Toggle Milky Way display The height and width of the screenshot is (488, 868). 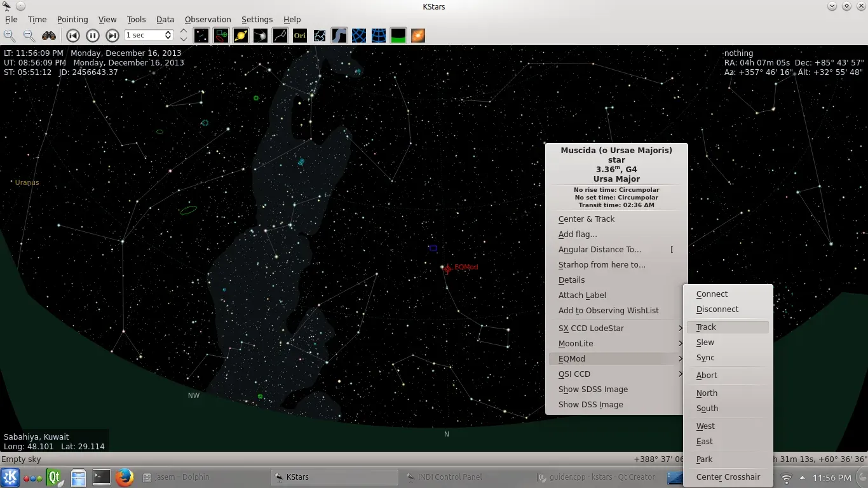pyautogui.click(x=339, y=36)
